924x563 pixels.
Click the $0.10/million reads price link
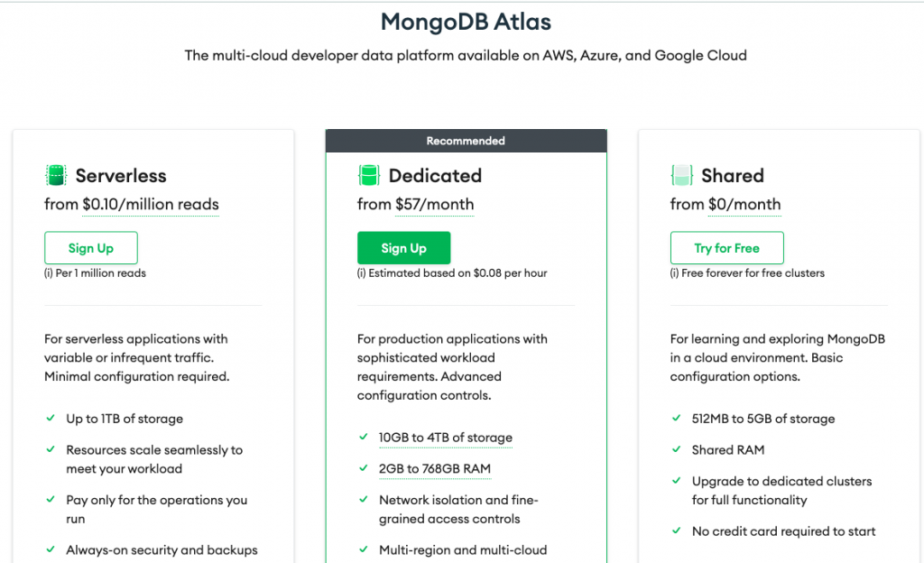[151, 204]
